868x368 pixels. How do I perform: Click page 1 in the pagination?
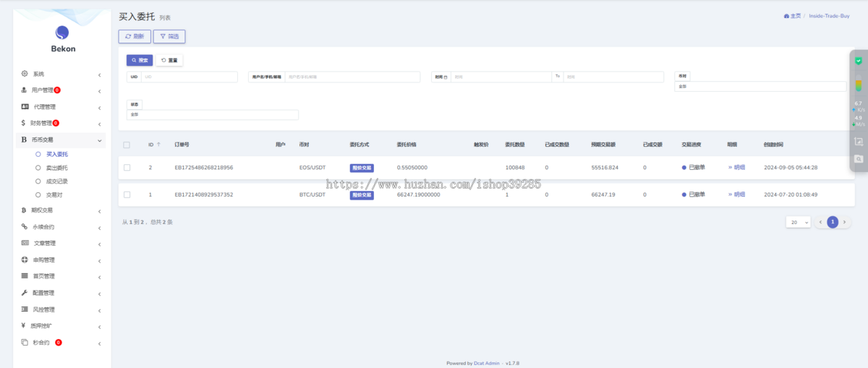coord(833,222)
